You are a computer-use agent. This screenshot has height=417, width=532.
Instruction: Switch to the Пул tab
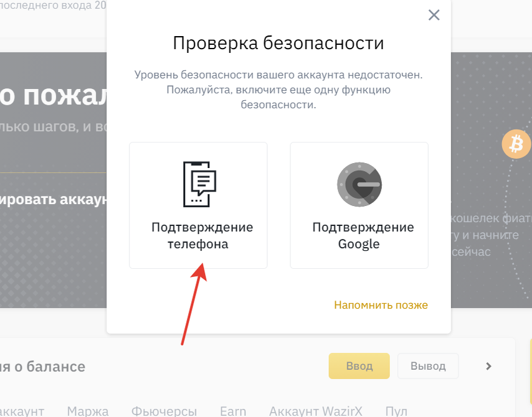pos(396,410)
